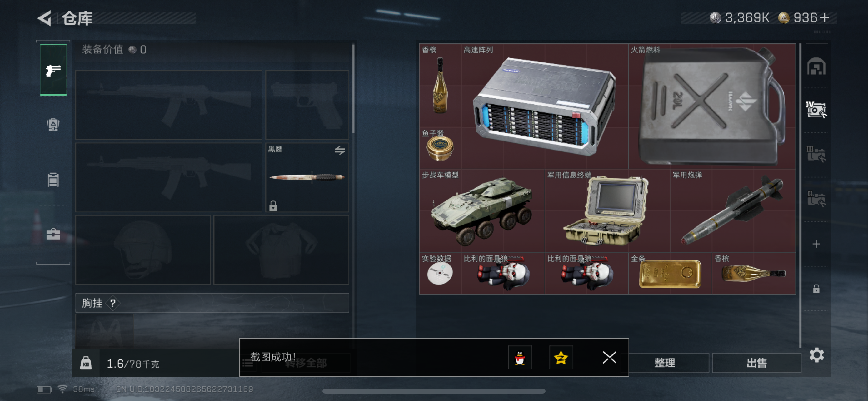Open the chest rig tab in the left sidebar
868x401 pixels.
click(53, 180)
